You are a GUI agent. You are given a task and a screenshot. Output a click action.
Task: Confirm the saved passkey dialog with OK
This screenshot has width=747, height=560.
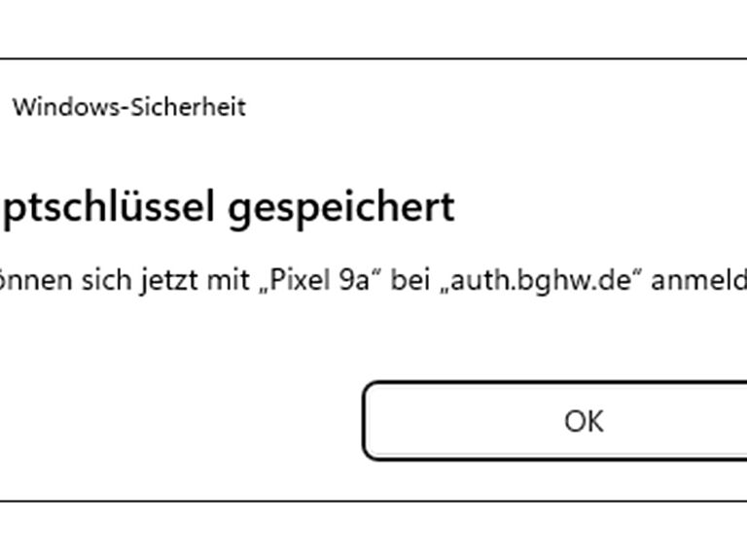584,421
